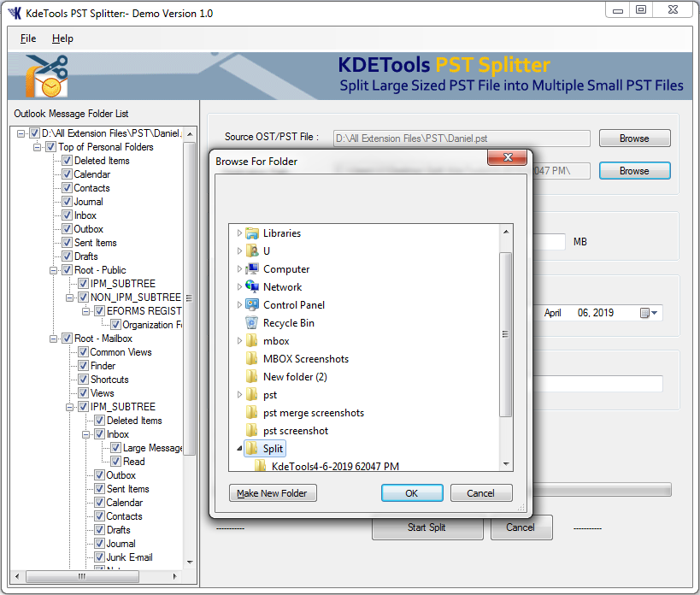Collapse the Split folder in browse dialog
700x595 pixels.
[239, 449]
